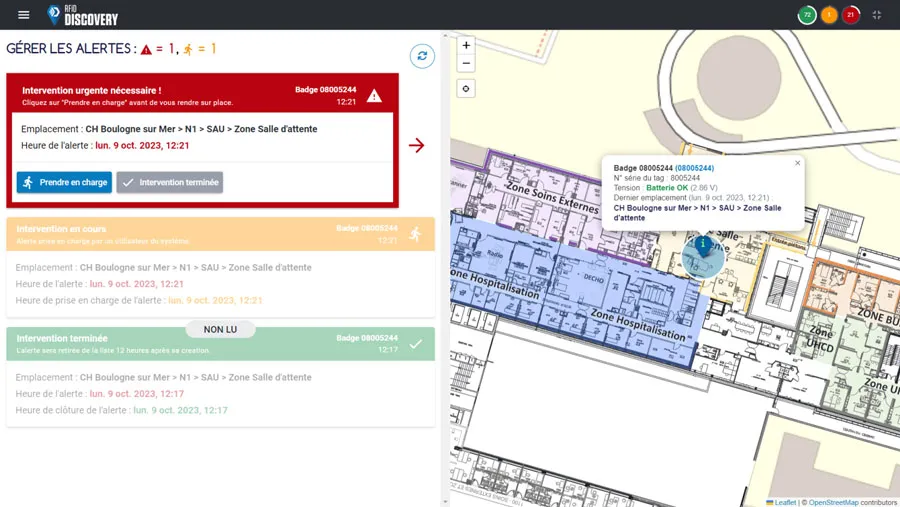Click the warning triangle in urgent alert
Image resolution: width=900 pixels, height=507 pixels.
pos(374,95)
